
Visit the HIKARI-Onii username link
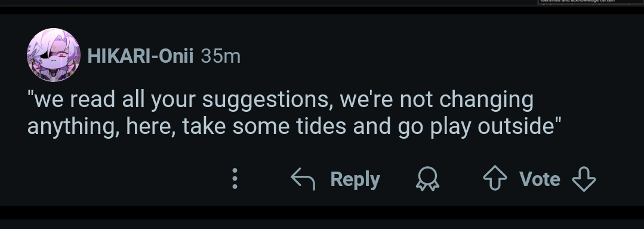(140, 56)
